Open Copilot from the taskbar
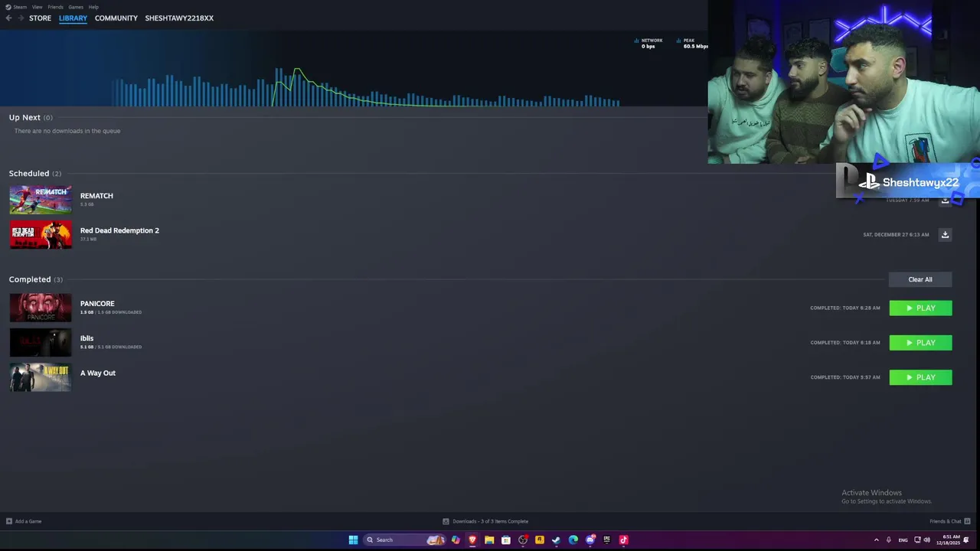980x551 pixels. (x=456, y=540)
